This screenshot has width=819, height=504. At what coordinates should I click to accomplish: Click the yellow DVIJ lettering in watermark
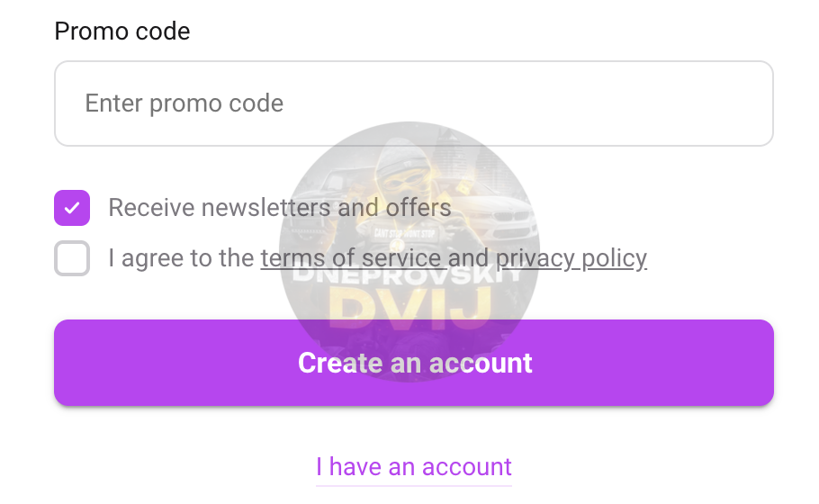[x=410, y=310]
